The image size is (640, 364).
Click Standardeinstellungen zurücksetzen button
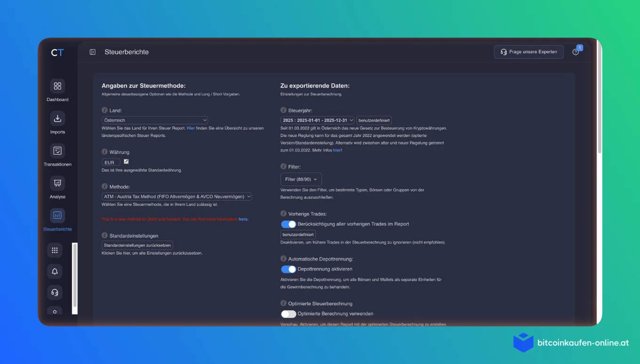tap(137, 245)
